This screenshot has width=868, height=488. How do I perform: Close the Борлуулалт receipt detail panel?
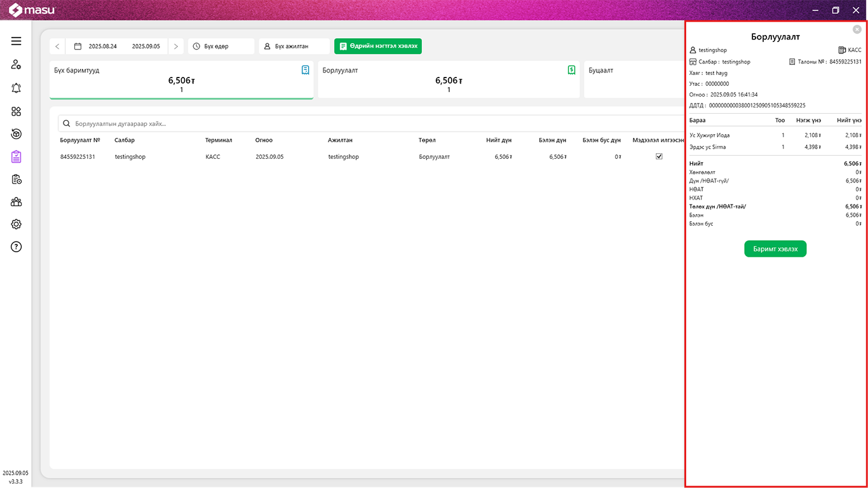click(857, 29)
